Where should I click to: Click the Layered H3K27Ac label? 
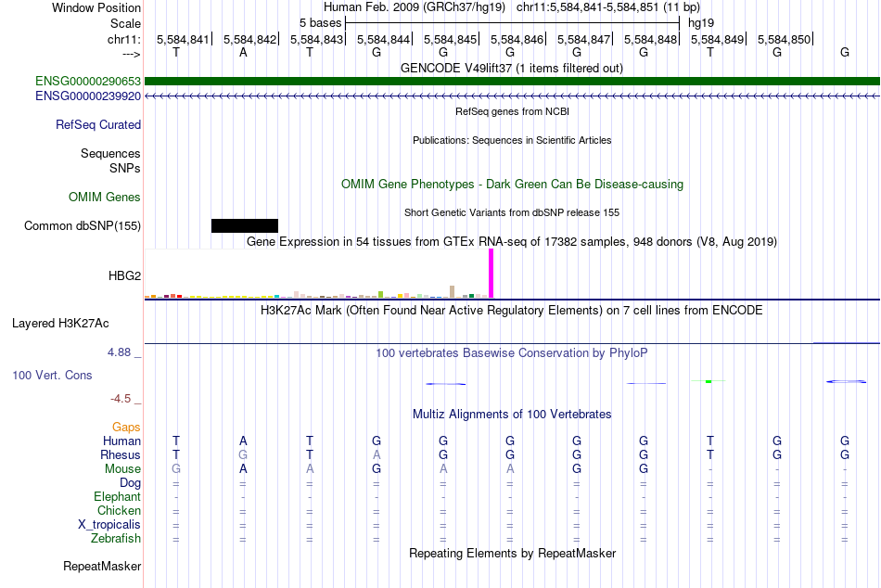[60, 324]
